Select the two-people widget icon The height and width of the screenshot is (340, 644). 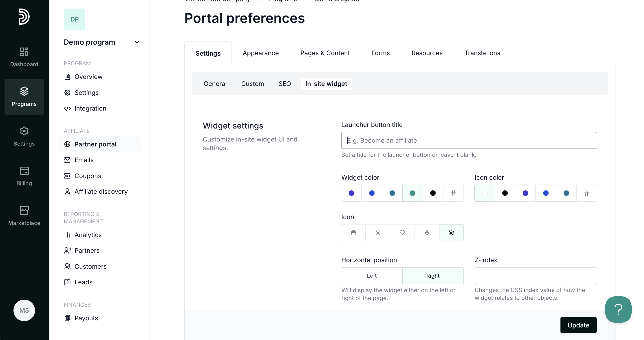451,232
